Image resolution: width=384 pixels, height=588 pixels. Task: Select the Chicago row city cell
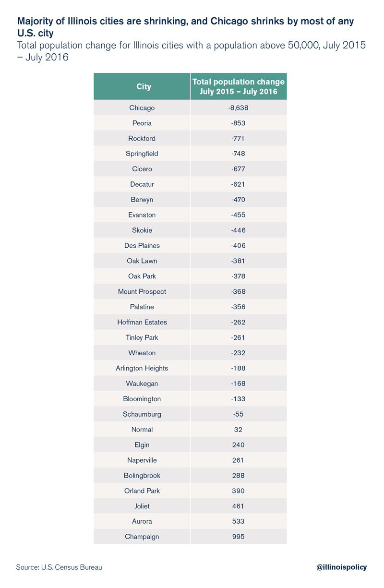click(142, 108)
